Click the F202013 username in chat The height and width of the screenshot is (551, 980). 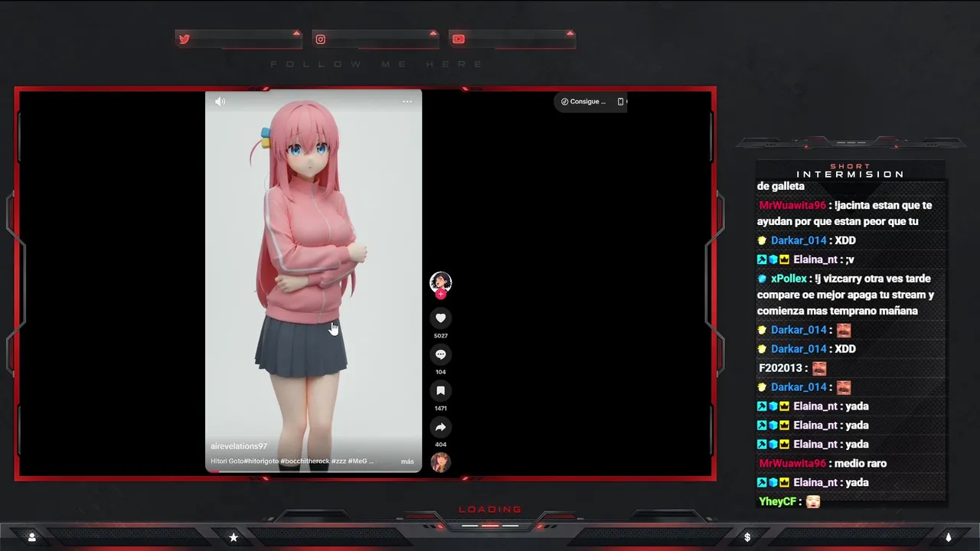click(x=782, y=368)
